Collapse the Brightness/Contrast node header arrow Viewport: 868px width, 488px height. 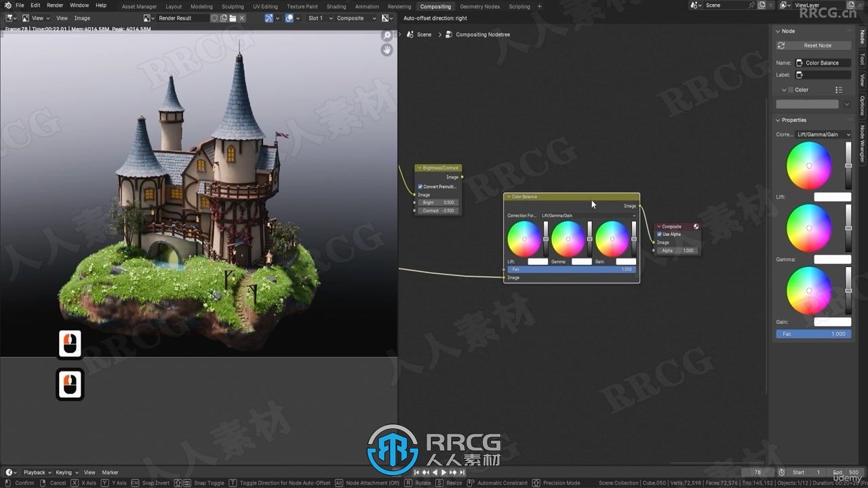point(420,167)
